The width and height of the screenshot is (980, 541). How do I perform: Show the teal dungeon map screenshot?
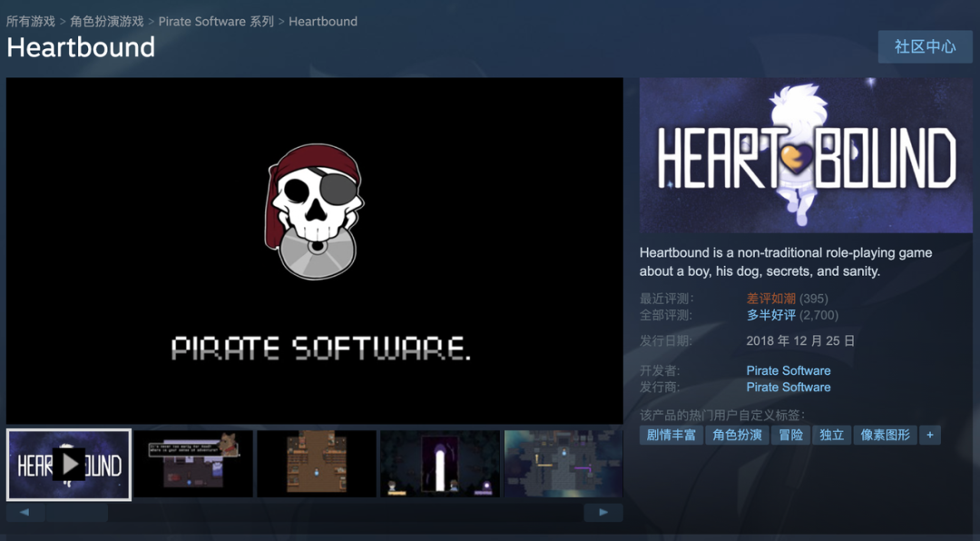click(x=563, y=464)
